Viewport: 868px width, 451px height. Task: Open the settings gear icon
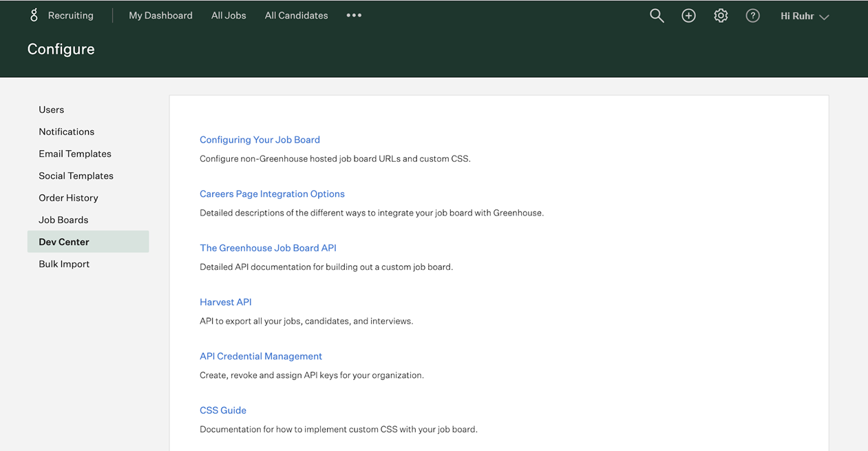click(721, 16)
